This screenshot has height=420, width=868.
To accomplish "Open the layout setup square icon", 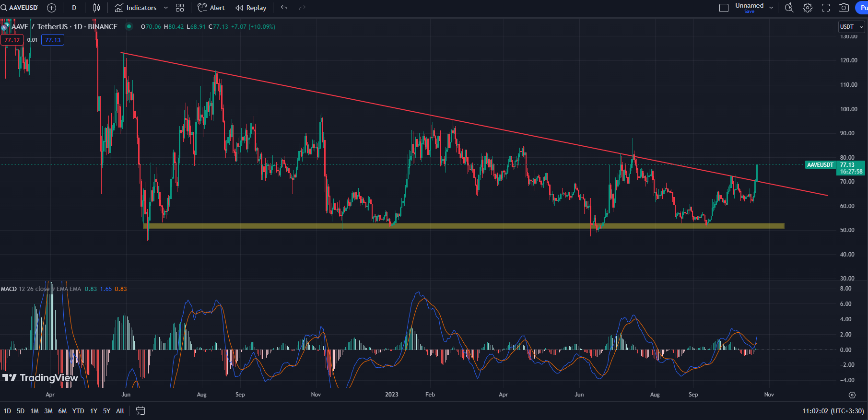I will point(724,8).
